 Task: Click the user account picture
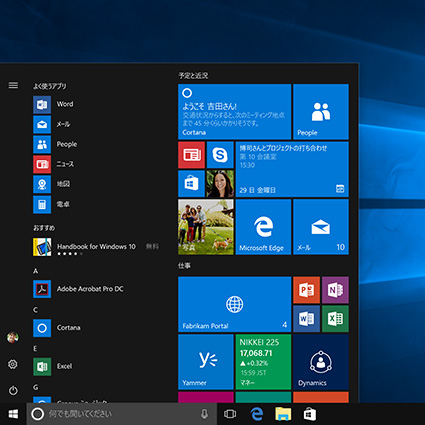click(13, 337)
